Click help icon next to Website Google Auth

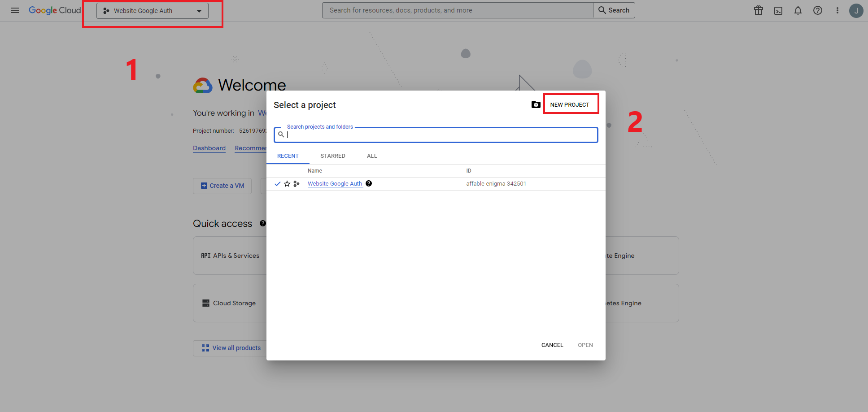coord(369,183)
